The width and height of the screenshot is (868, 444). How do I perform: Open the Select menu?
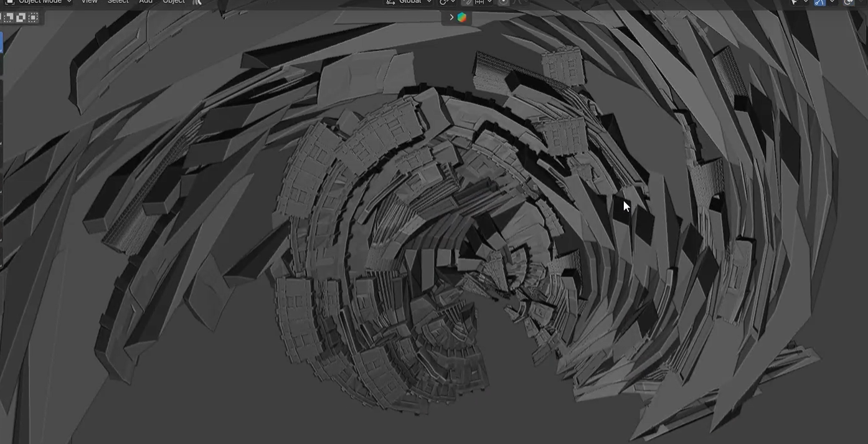(x=118, y=2)
